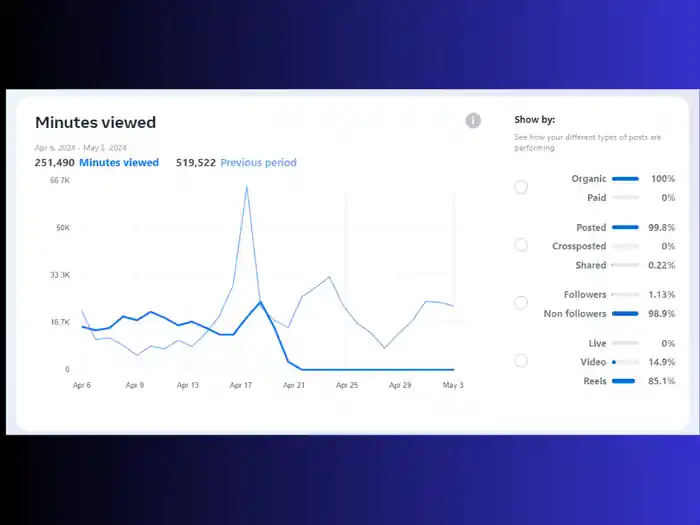Click the 'Live' label
The image size is (700, 525).
(597, 343)
